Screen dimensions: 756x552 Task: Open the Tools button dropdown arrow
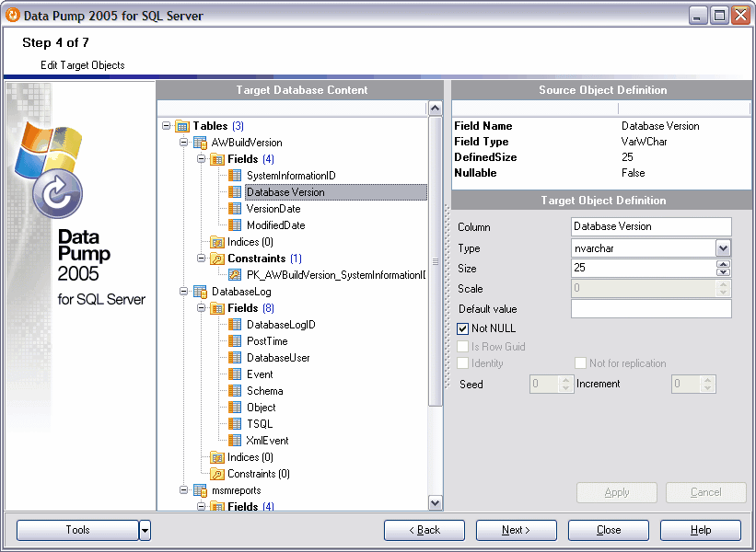tap(145, 530)
